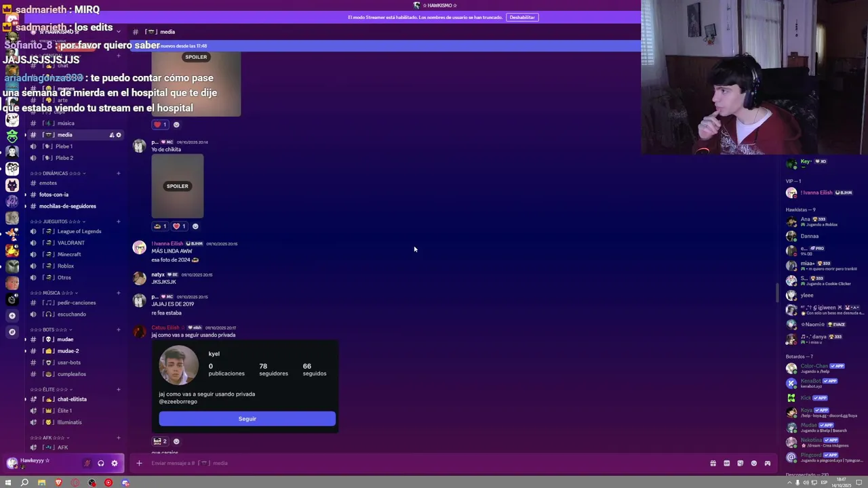Click natyx's avatar in the chat
This screenshot has width=868, height=488.
pyautogui.click(x=139, y=279)
